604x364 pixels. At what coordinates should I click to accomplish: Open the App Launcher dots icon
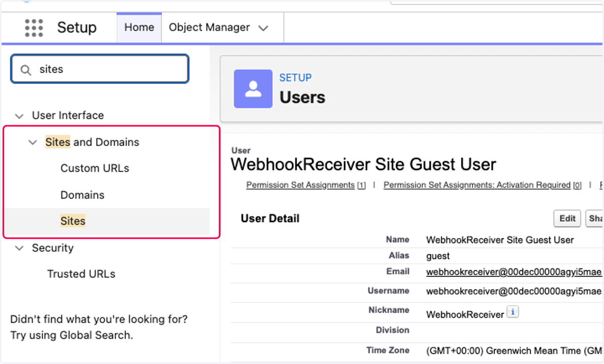(x=34, y=28)
